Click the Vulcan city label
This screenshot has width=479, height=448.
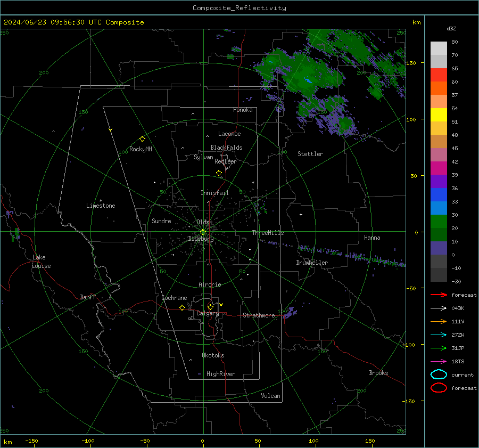coord(270,396)
